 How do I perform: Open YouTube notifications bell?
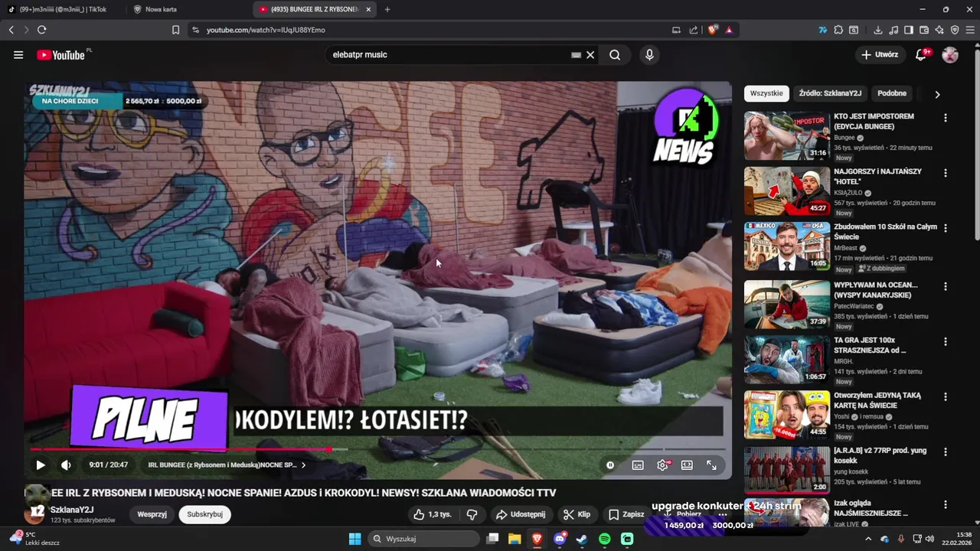[x=921, y=55]
